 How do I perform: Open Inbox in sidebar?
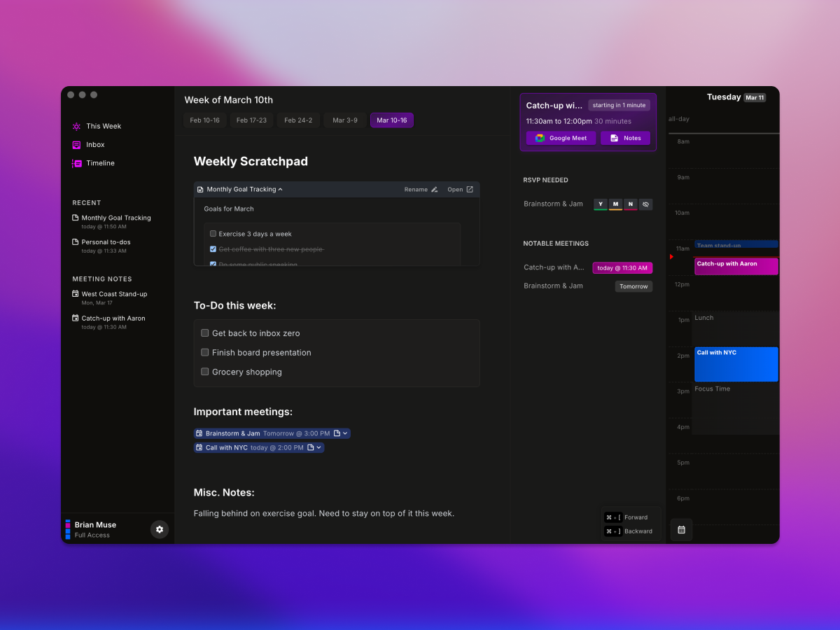click(x=95, y=145)
